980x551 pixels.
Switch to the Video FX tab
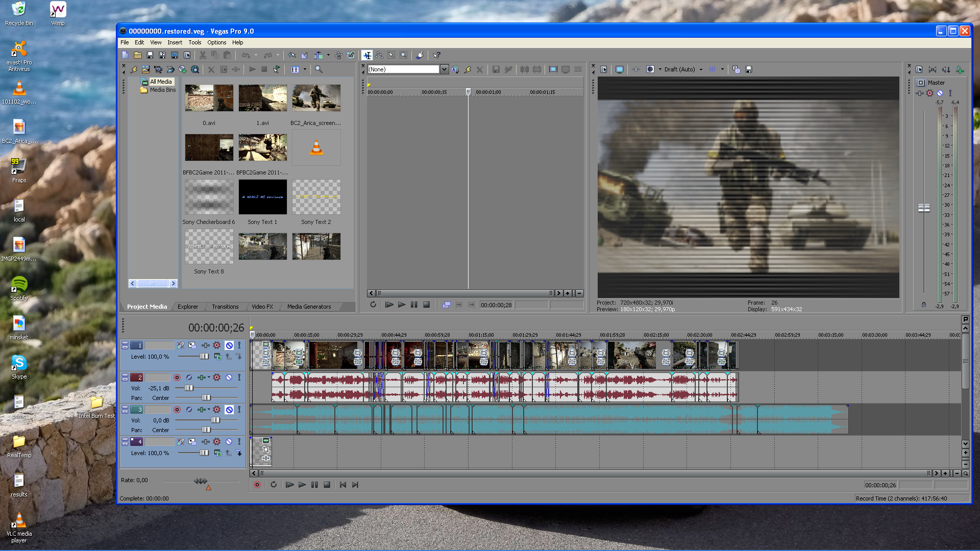pos(262,307)
